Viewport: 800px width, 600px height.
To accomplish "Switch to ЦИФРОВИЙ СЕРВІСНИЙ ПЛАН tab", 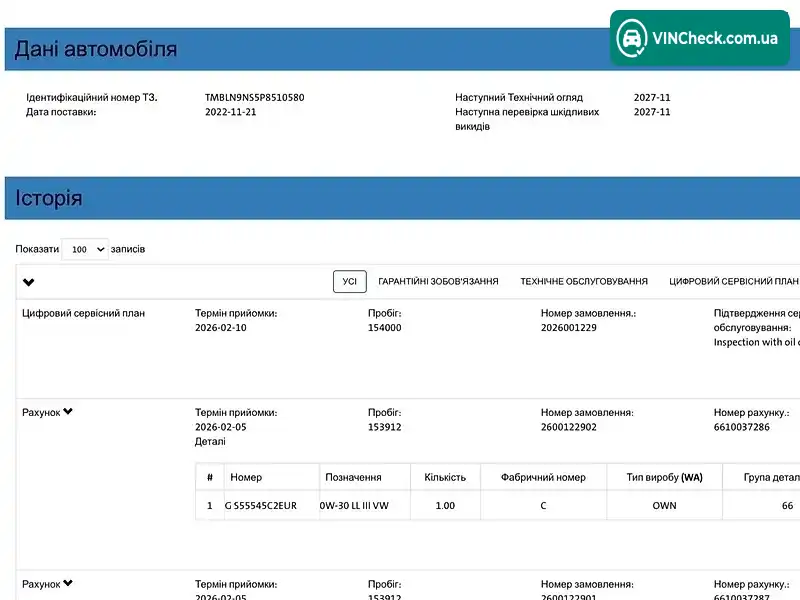I will click(x=734, y=282).
